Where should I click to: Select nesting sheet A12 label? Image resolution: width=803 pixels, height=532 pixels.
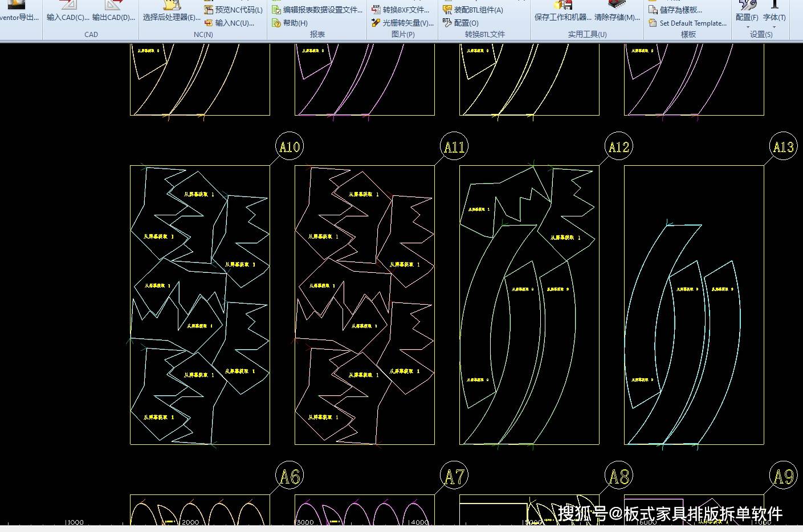[618, 147]
